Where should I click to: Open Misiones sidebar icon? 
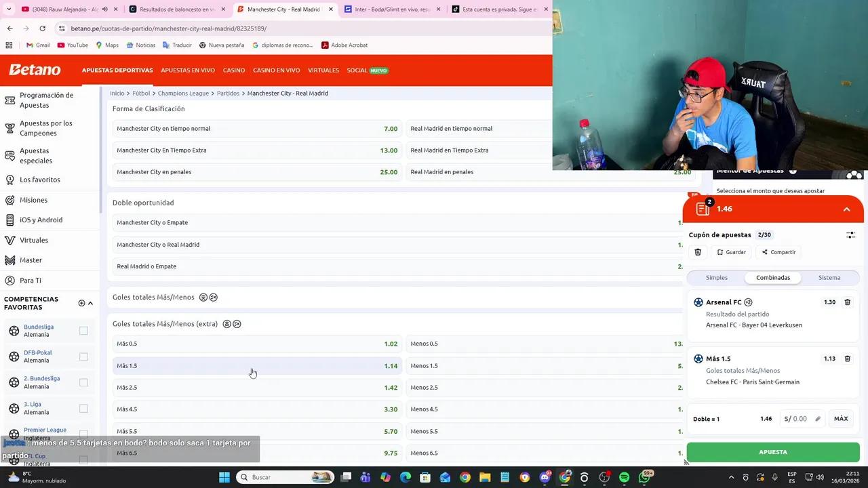10,200
